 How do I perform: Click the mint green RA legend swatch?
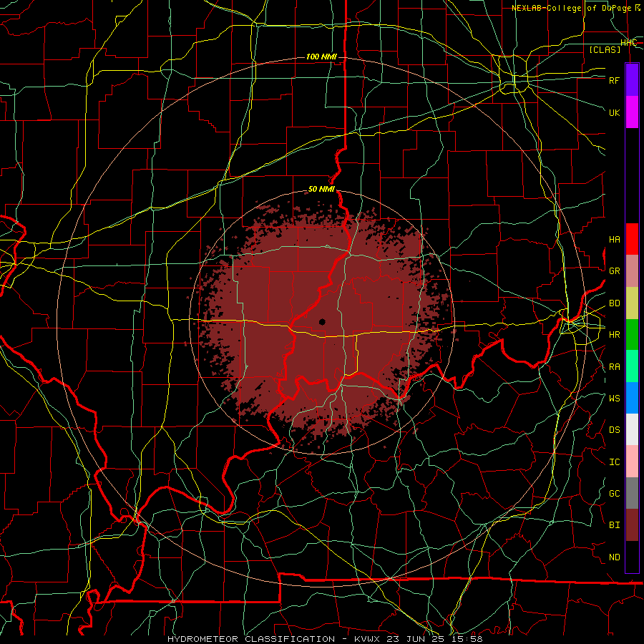632,366
